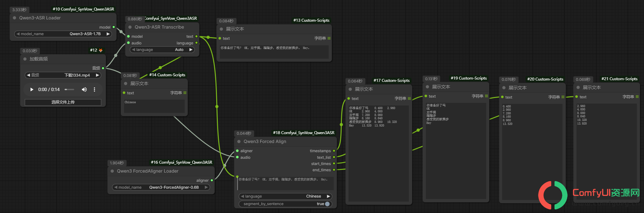Click the 字符串 grid icon on node #20
This screenshot has height=213, width=644.
[563, 97]
